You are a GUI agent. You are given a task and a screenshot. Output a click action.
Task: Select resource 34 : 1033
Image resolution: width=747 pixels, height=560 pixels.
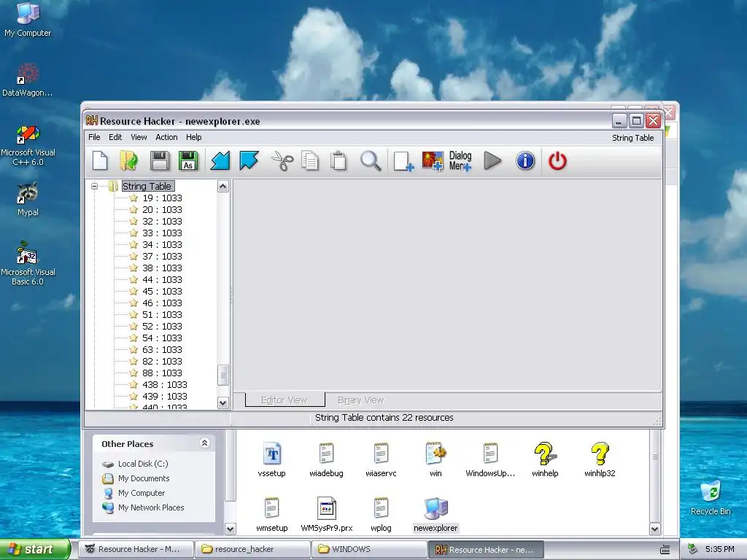[162, 245]
